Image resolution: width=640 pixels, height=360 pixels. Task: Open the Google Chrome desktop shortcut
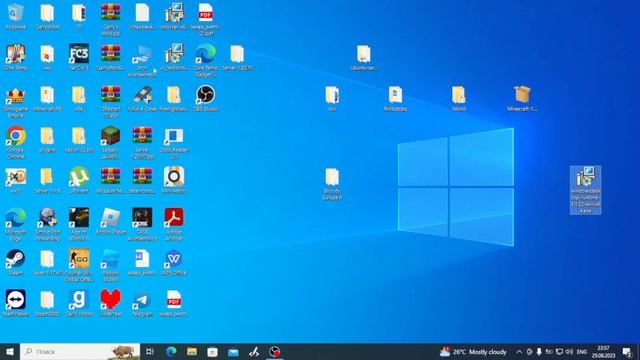[16, 142]
